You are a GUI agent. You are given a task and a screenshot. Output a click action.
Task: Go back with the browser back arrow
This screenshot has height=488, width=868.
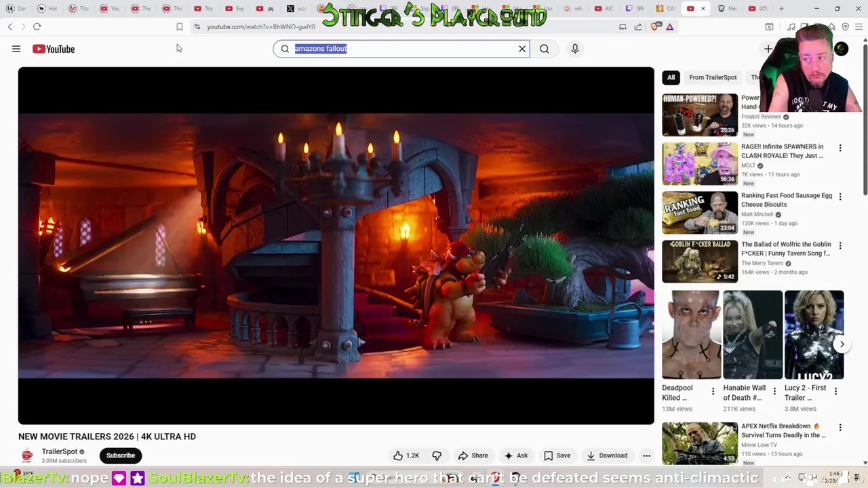tap(10, 26)
